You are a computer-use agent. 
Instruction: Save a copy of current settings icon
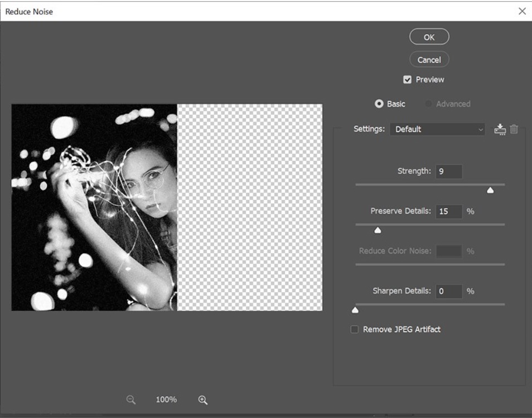click(500, 129)
